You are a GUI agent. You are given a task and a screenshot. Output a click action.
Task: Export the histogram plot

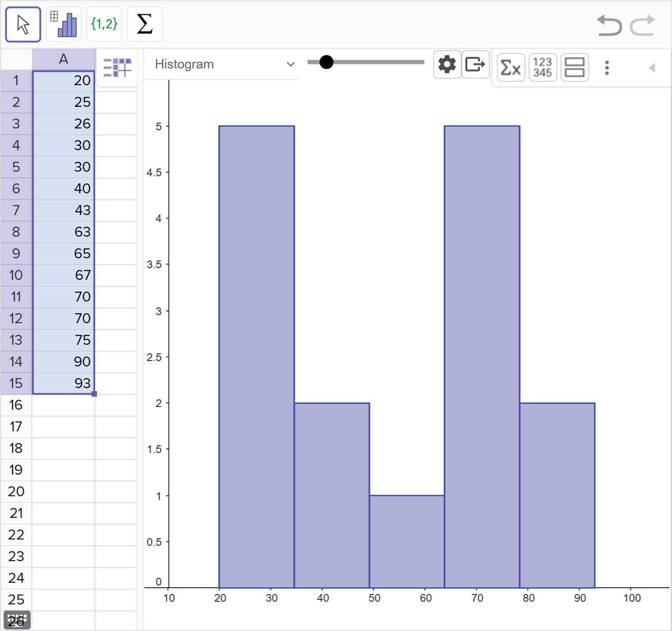[x=475, y=64]
